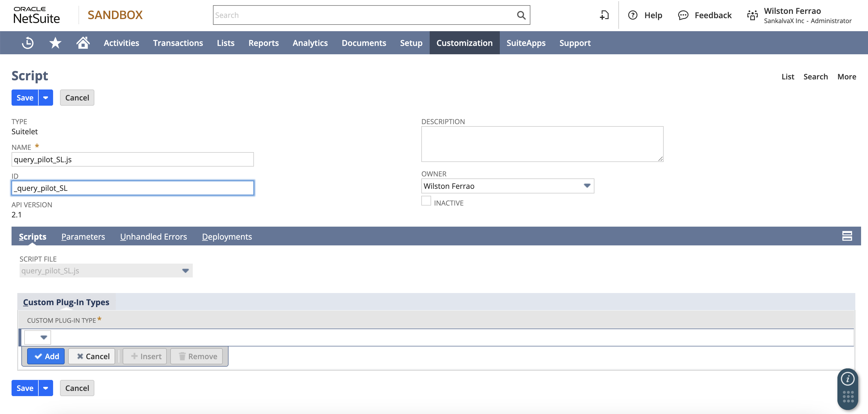Open the floating info assistant icon
Screen dimensions: 868x414
(848, 379)
